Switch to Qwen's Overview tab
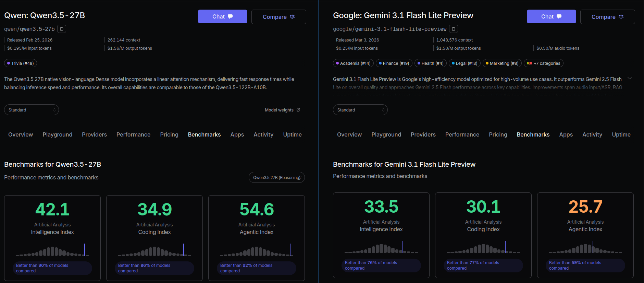This screenshot has height=283, width=644. [21, 135]
